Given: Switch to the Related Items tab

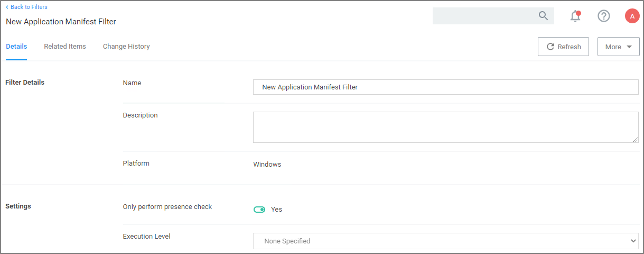Looking at the screenshot, I should (x=65, y=47).
